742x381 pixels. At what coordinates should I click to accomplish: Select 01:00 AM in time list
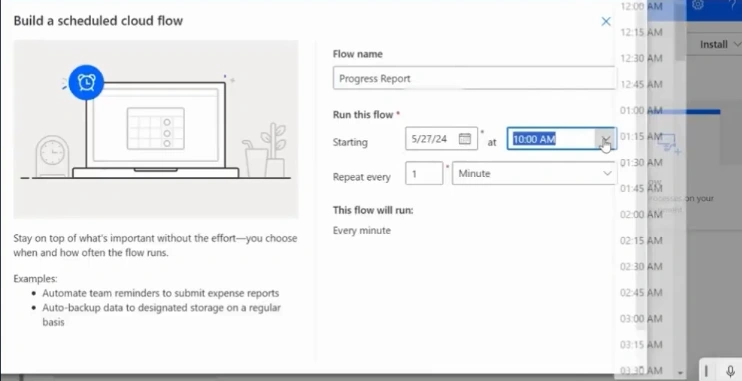(x=641, y=110)
